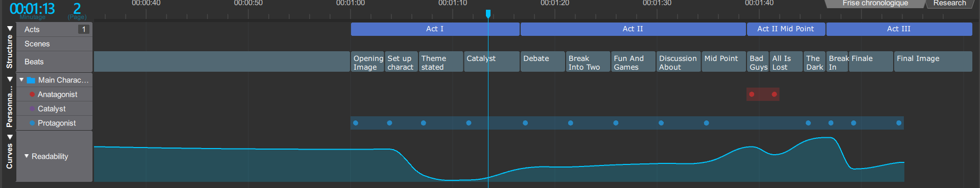
Task: Click the blue Protagonist character dot
Action: click(x=32, y=123)
